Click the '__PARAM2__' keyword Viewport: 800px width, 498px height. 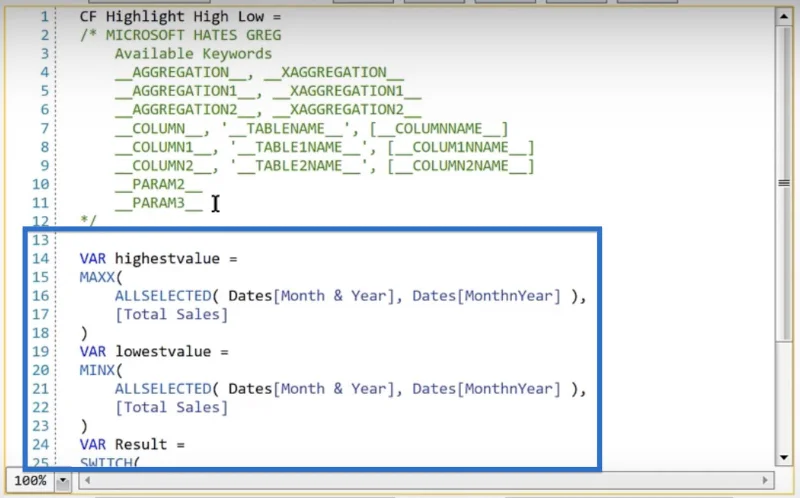tap(158, 184)
